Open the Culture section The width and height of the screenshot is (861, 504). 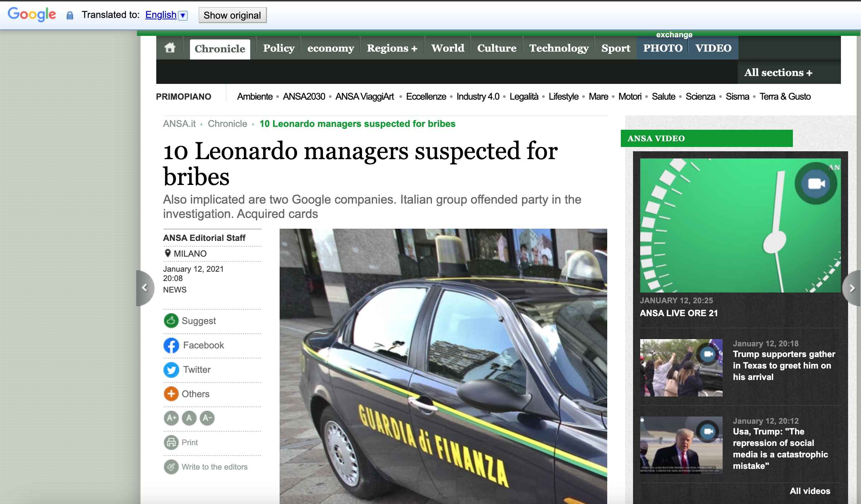[497, 48]
